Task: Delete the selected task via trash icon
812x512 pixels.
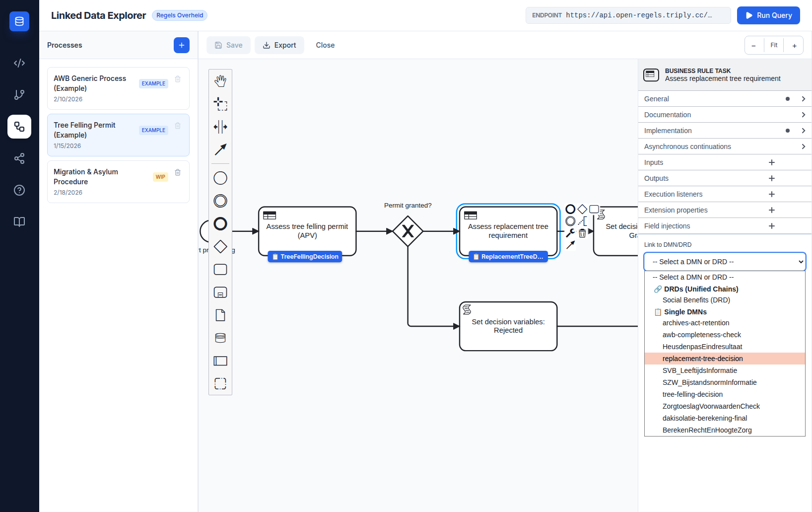Action: [582, 232]
